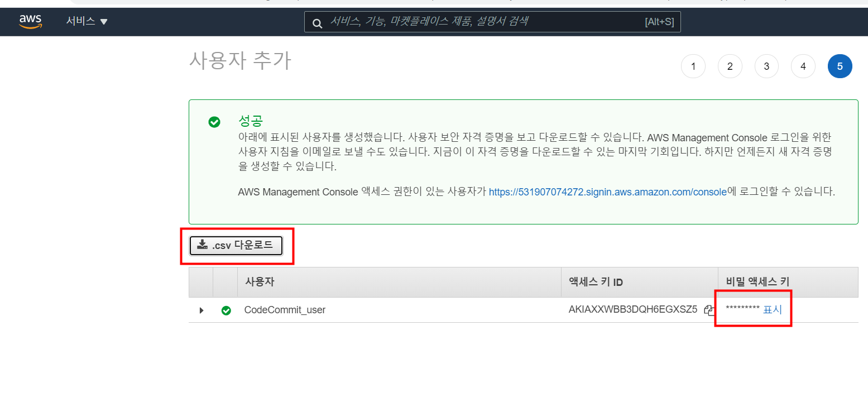Screen dimensions: 868x416
Task: Click the 성공 success heading
Action: click(250, 121)
